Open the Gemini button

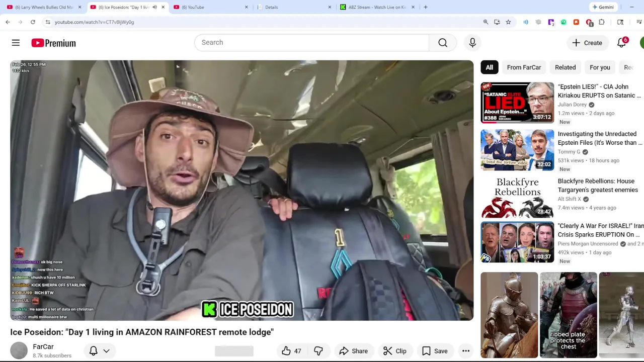(x=603, y=7)
